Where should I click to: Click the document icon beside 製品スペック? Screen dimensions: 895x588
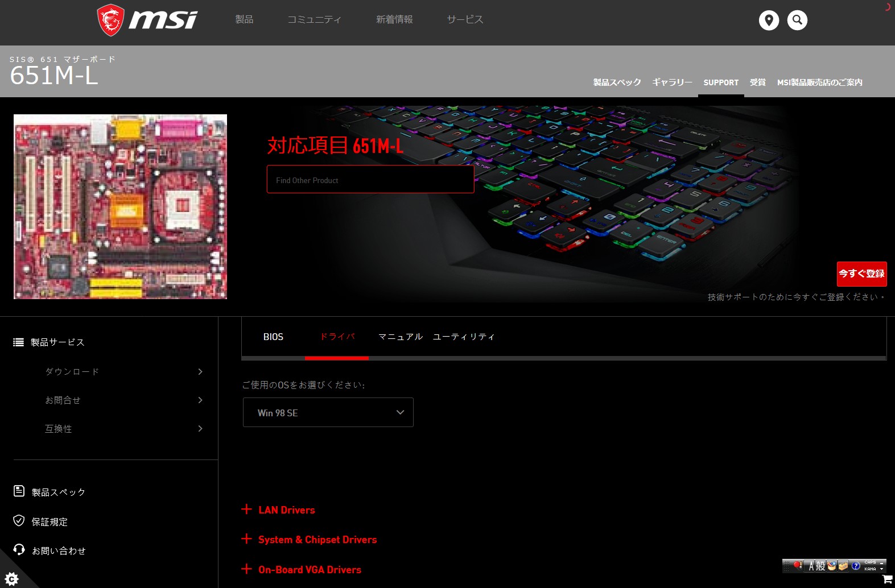[19, 491]
